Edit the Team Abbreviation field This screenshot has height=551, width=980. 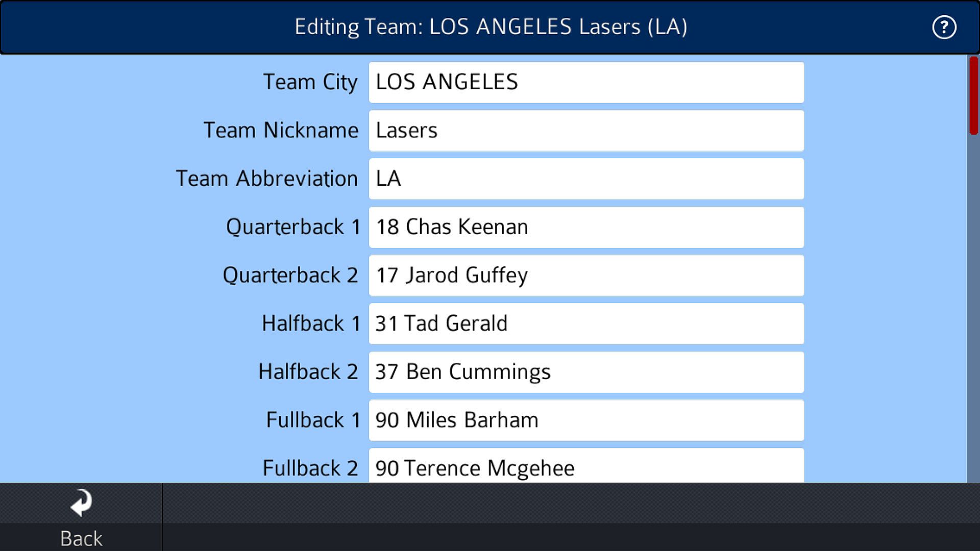[x=586, y=179]
